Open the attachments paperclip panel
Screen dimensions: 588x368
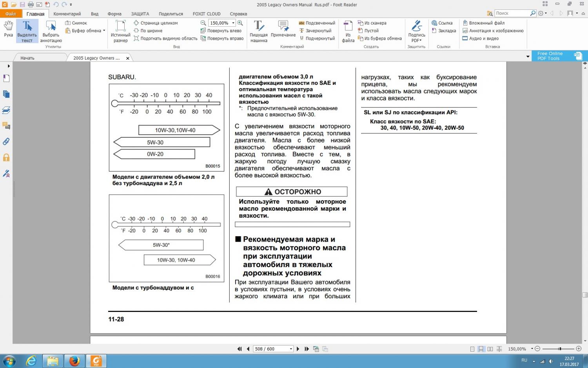6,142
